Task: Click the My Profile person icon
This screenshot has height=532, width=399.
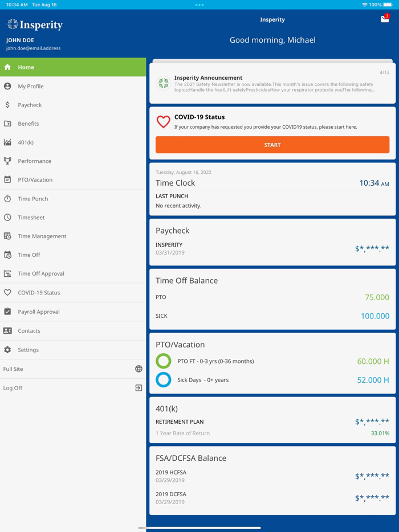Action: [x=7, y=86]
